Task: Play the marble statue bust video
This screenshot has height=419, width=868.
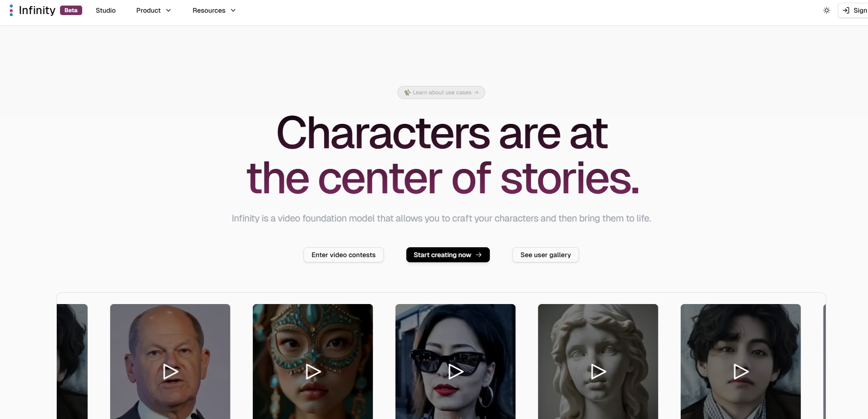Action: pos(598,372)
